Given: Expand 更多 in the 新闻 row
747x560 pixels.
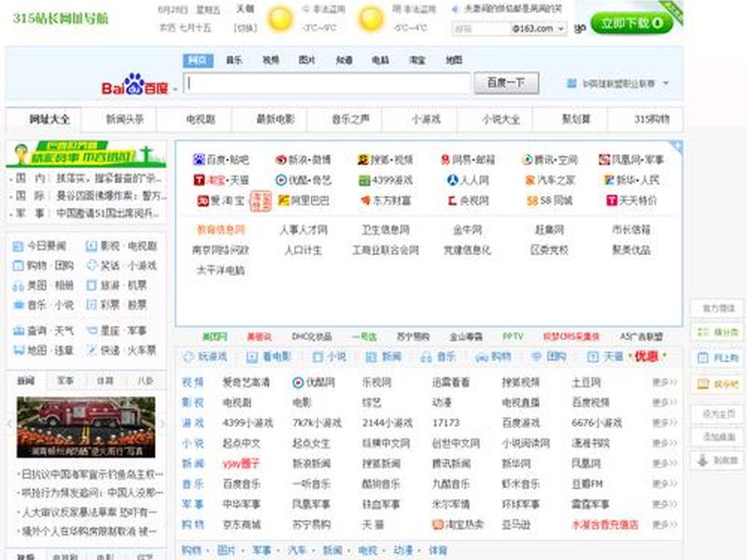Looking at the screenshot, I should click(x=665, y=464).
